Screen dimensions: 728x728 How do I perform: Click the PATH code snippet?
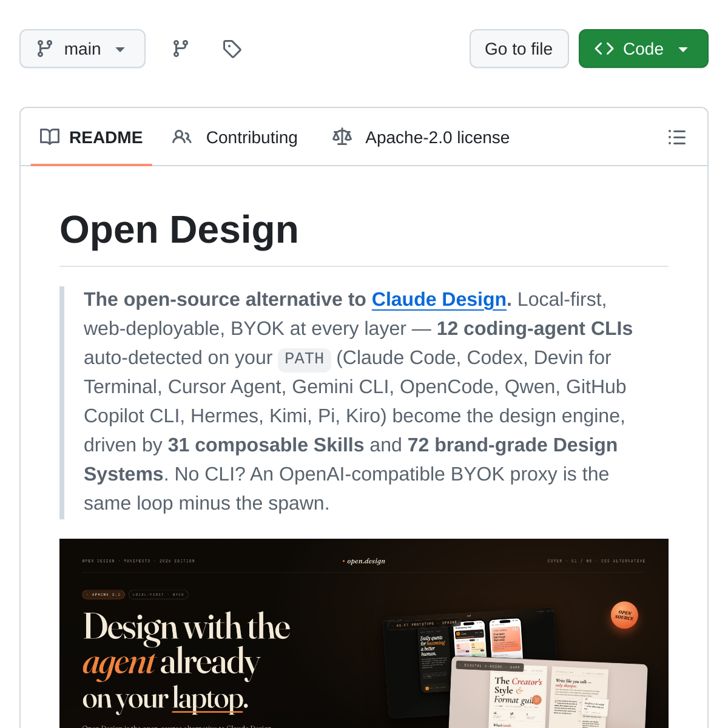pos(305,359)
